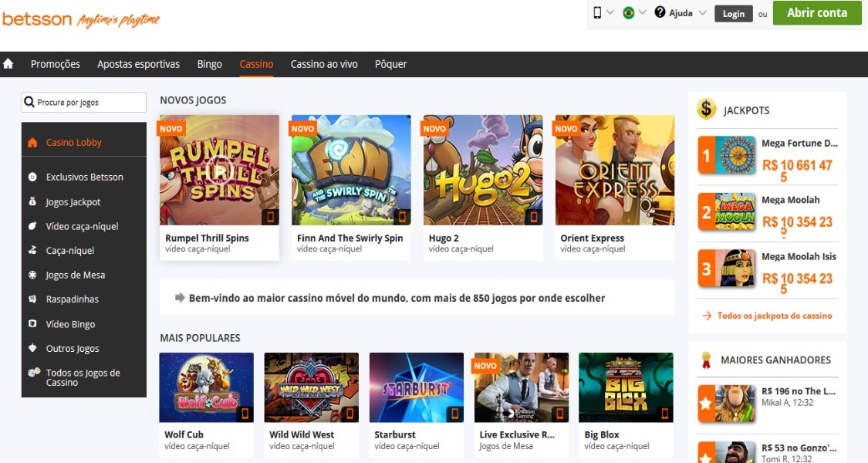Click the Caça-níquel sidebar icon
The image size is (868, 463).
pyautogui.click(x=32, y=250)
